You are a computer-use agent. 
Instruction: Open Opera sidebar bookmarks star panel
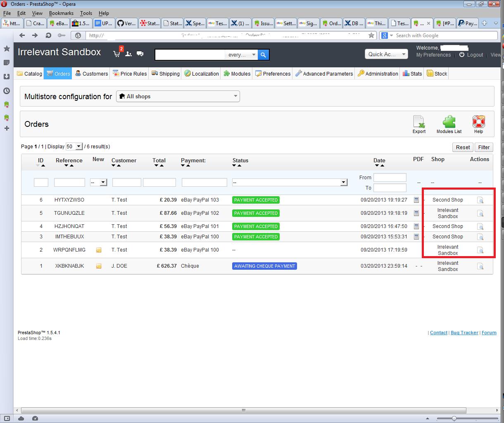click(7, 49)
